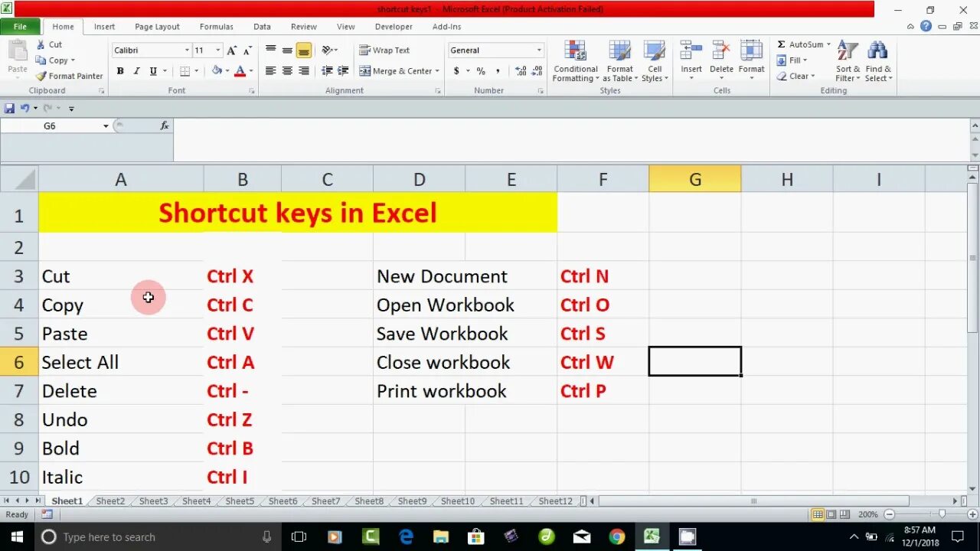
Task: Open the File tab
Action: pyautogui.click(x=20, y=27)
